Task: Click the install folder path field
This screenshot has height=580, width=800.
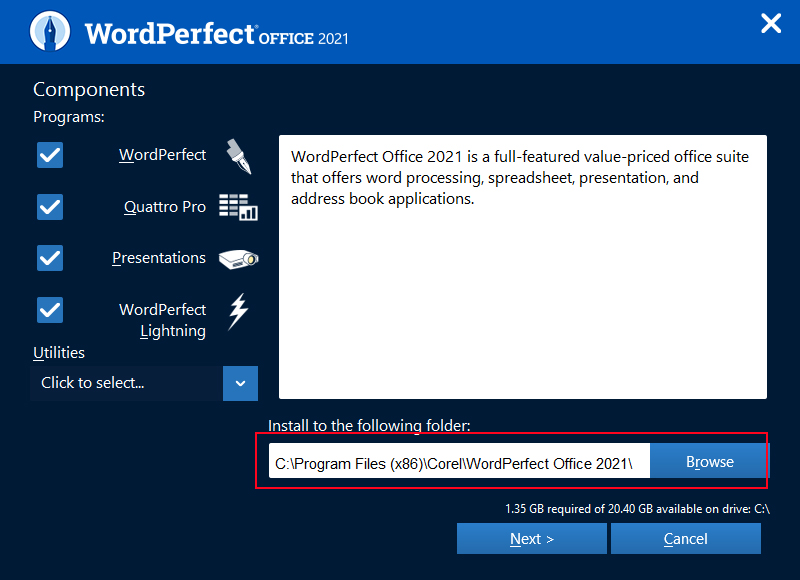Action: [453, 463]
